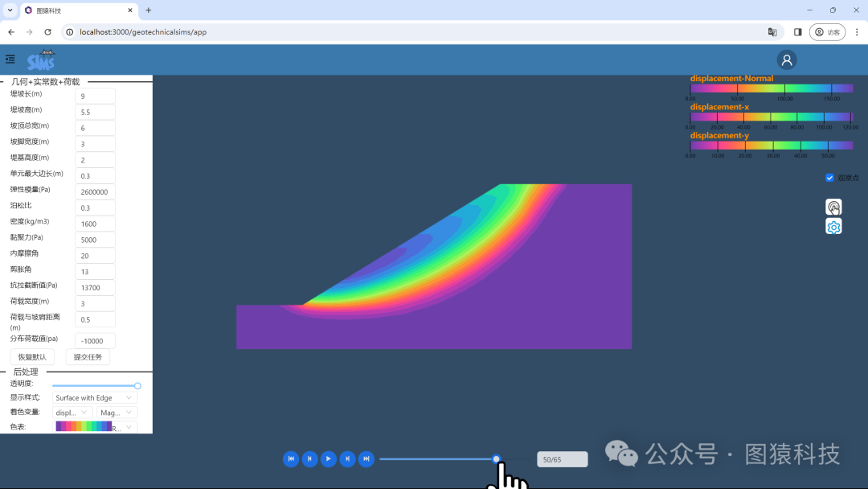Open the user profile avatar

tap(787, 60)
